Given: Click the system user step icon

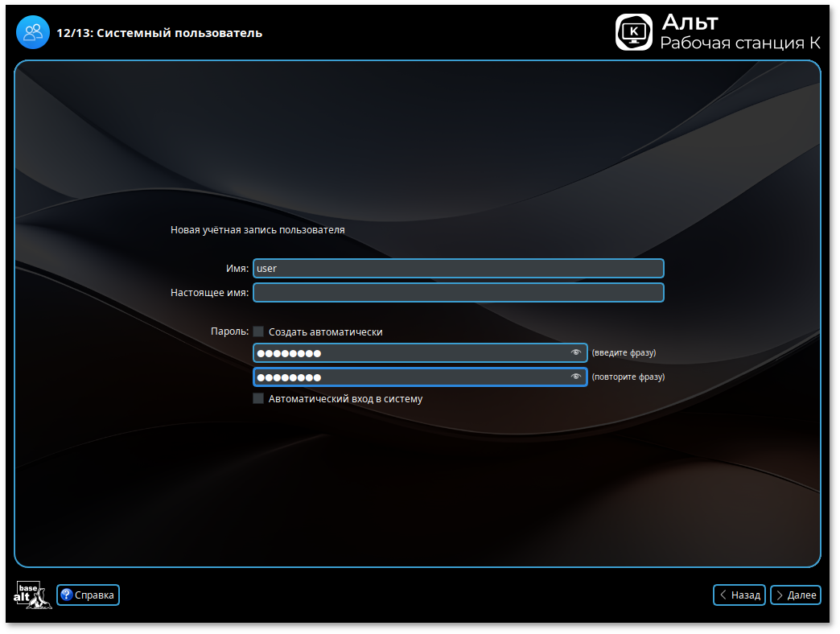Looking at the screenshot, I should tap(32, 33).
